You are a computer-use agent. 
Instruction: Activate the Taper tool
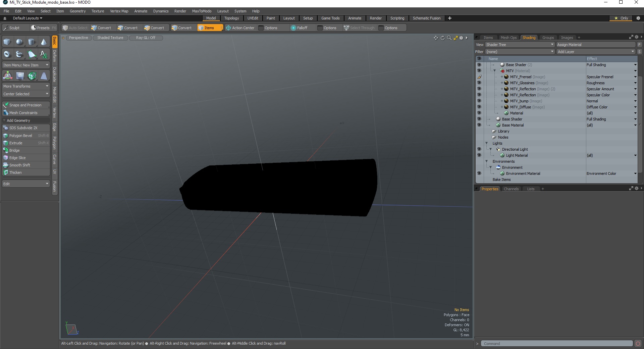[x=44, y=76]
